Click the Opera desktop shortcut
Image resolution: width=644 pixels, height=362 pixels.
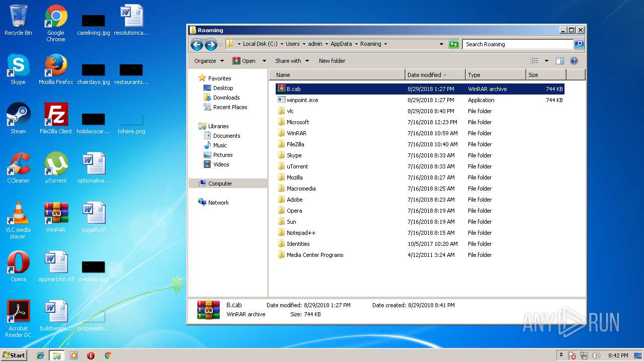coord(18,266)
